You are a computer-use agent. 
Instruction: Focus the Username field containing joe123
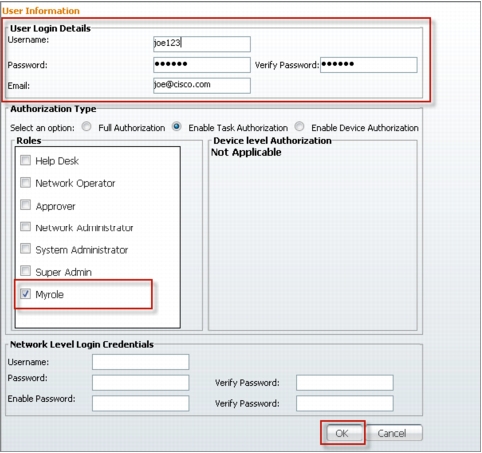point(202,44)
